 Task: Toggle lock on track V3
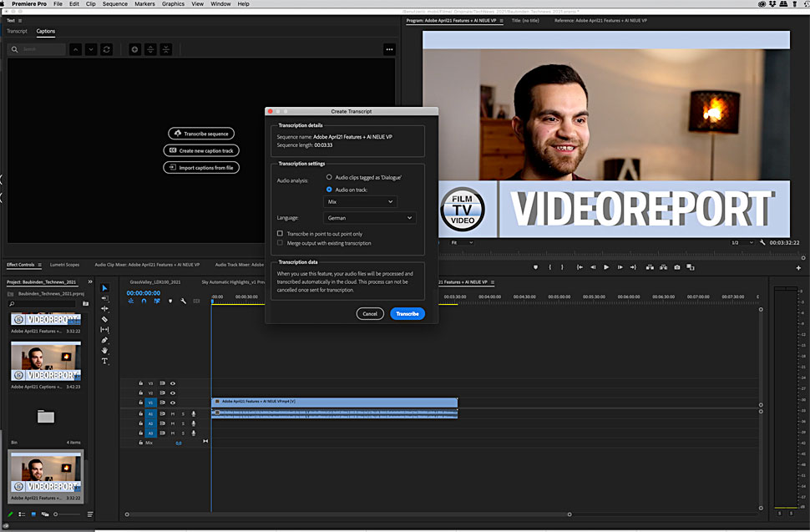click(x=140, y=383)
